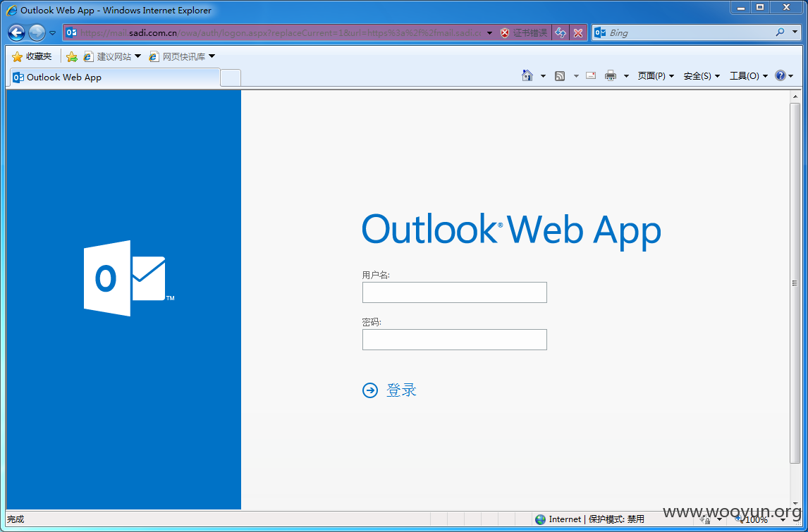Click the 完成 status bar text
The image size is (808, 532).
pyautogui.click(x=16, y=519)
